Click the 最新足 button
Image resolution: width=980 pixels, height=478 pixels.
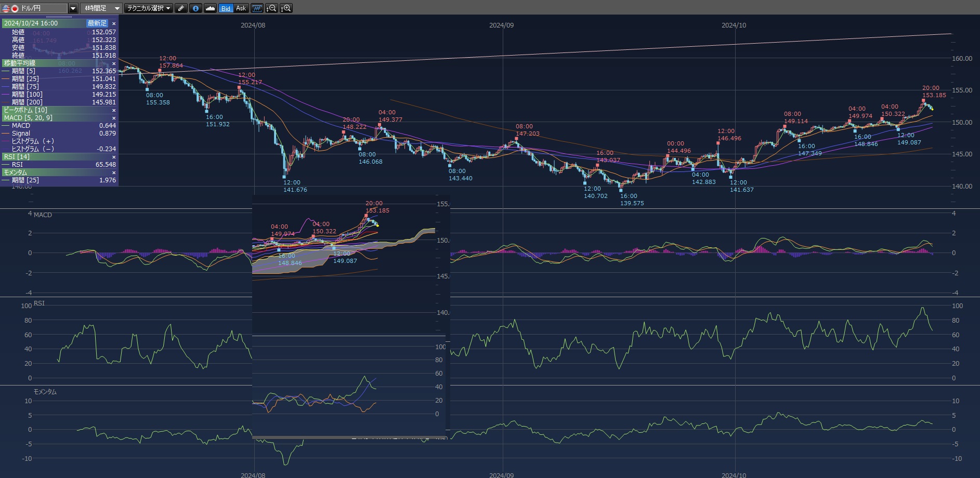(97, 23)
